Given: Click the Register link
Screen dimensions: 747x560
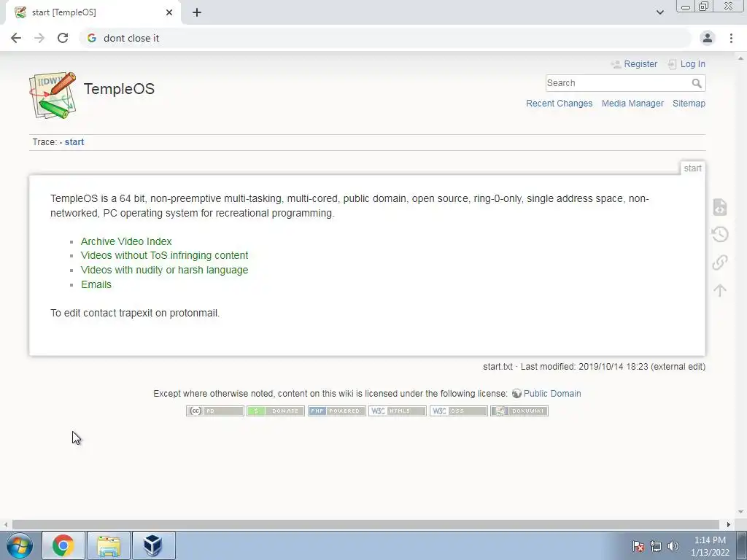Looking at the screenshot, I should pos(640,64).
